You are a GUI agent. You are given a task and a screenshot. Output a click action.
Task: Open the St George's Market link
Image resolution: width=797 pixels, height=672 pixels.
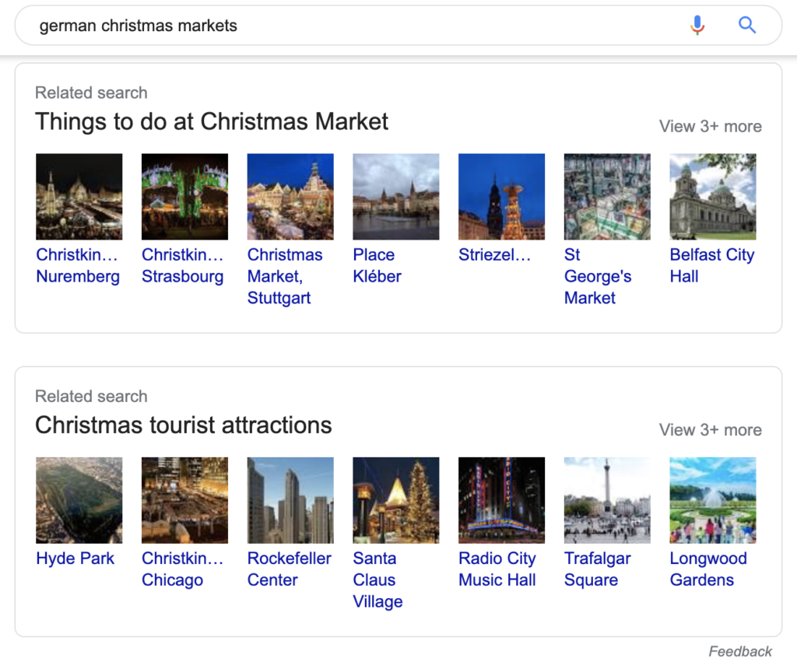pyautogui.click(x=598, y=276)
